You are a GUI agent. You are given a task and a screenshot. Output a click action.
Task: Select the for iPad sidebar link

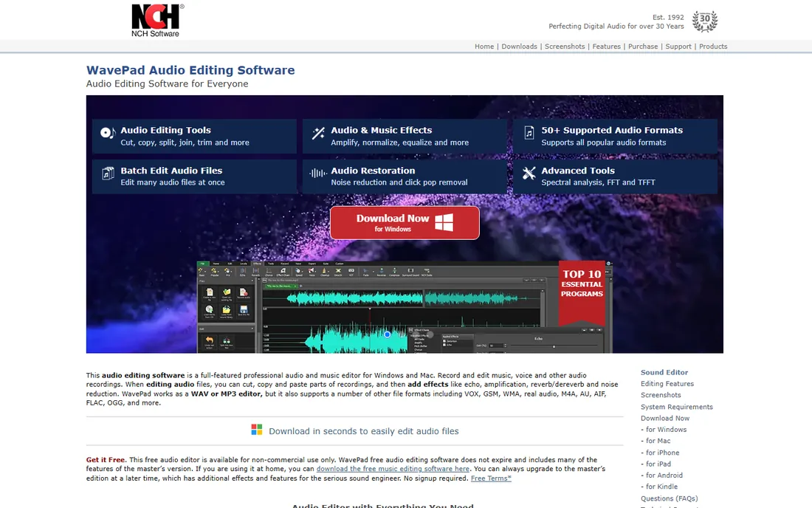click(x=658, y=464)
